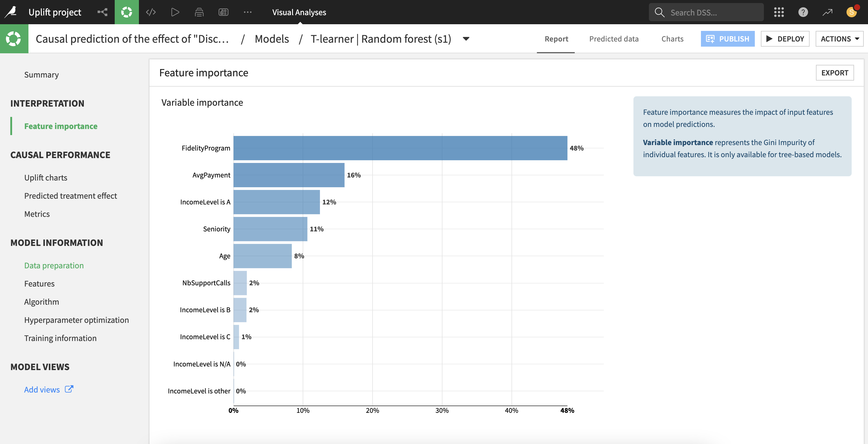Click the IncomeLevel is B bar

(240, 310)
